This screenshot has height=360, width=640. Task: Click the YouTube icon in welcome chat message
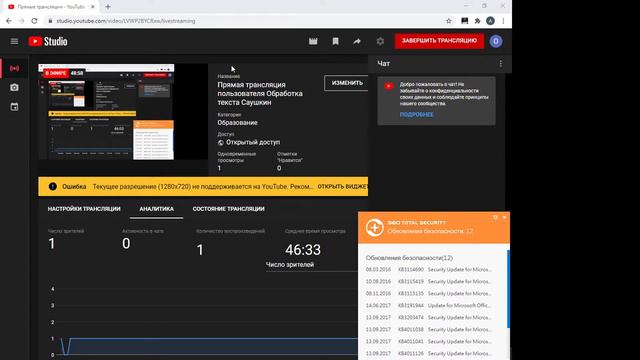(x=389, y=86)
